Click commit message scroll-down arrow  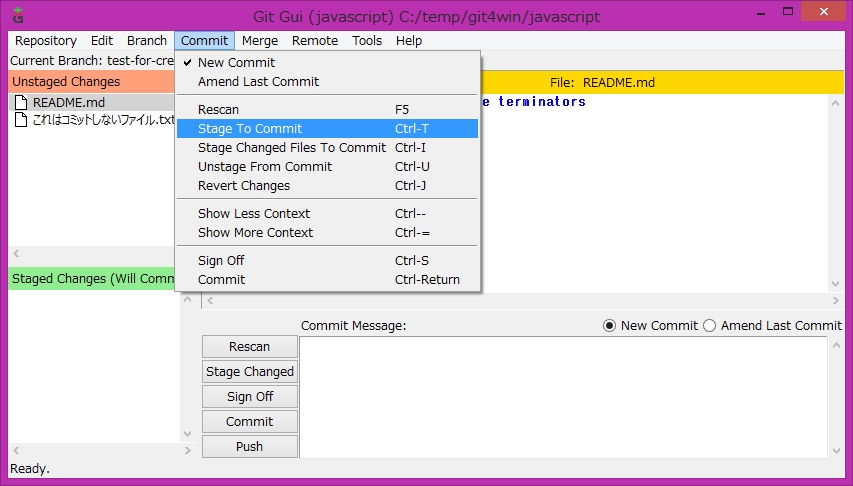[836, 451]
